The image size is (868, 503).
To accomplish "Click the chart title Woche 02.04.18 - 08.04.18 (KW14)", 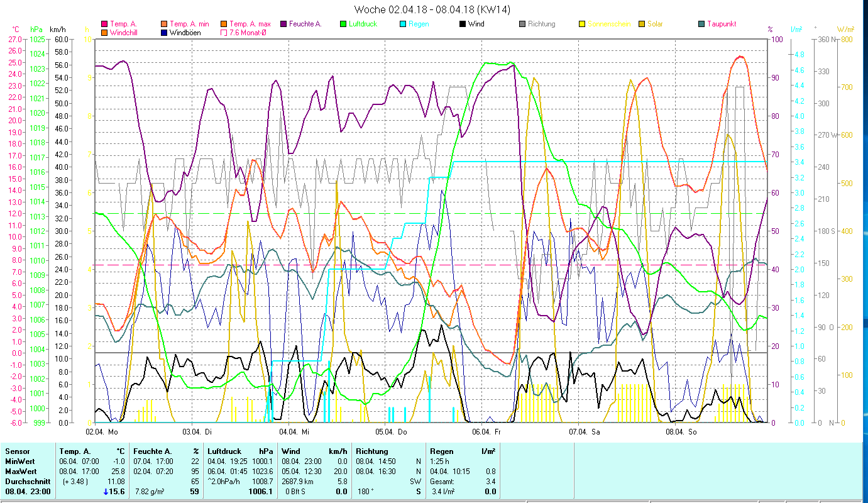I will click(432, 9).
